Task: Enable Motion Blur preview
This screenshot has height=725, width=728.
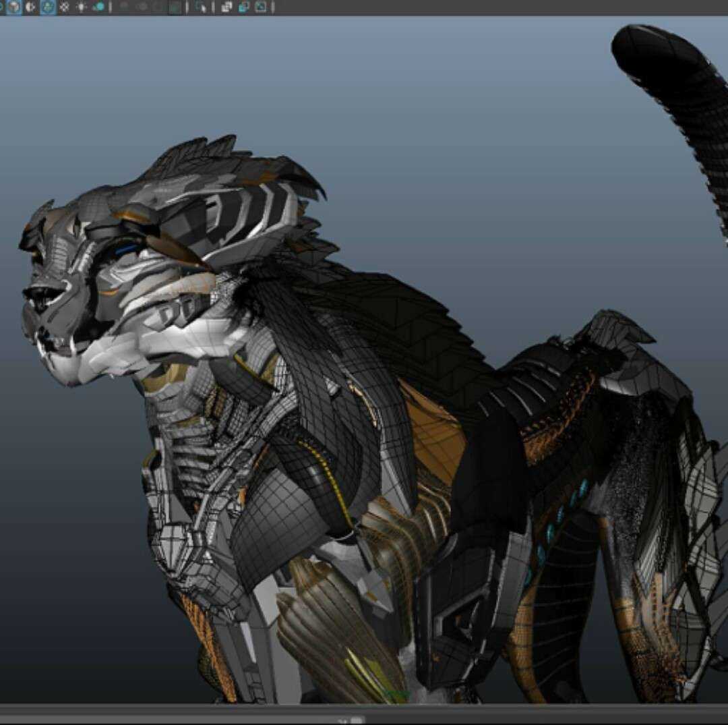Action: coord(156,7)
